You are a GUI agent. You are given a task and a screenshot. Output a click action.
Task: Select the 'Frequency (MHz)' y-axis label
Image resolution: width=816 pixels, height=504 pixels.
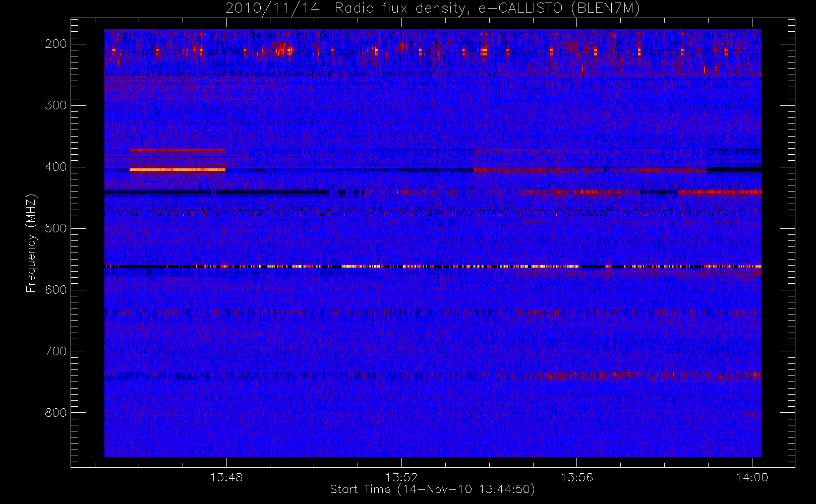tap(31, 243)
